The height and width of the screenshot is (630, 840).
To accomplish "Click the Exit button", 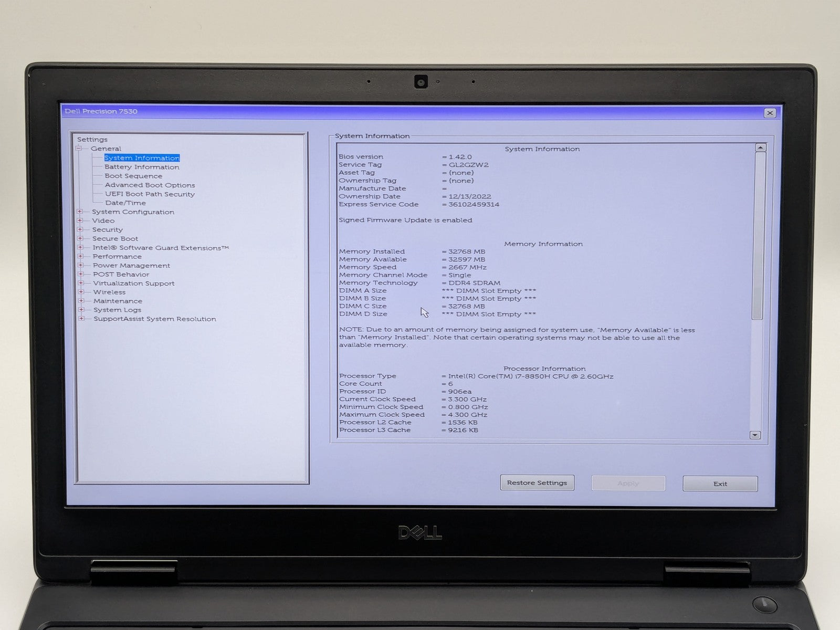I will pyautogui.click(x=720, y=484).
